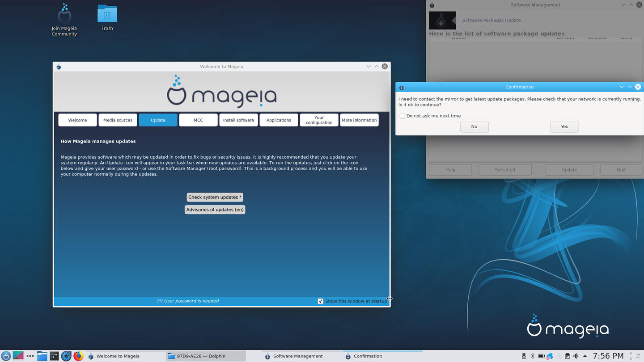Close the Confirmation dialog

click(x=638, y=87)
